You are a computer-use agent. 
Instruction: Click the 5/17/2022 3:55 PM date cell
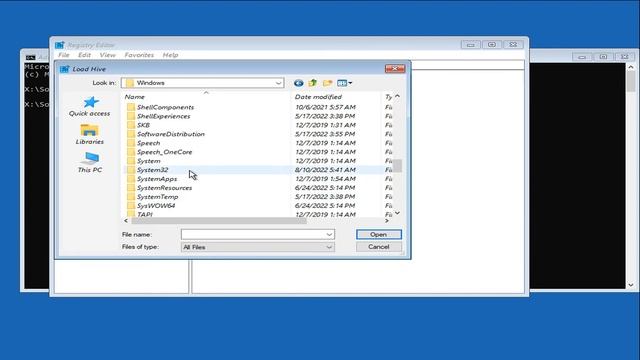[325, 134]
